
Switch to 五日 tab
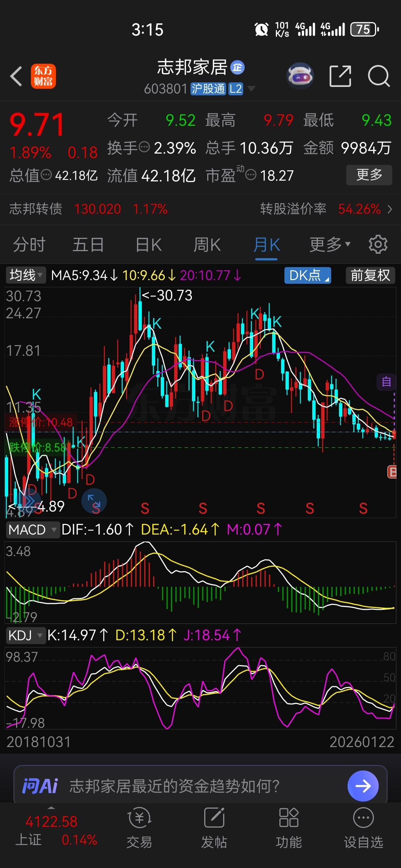point(88,244)
